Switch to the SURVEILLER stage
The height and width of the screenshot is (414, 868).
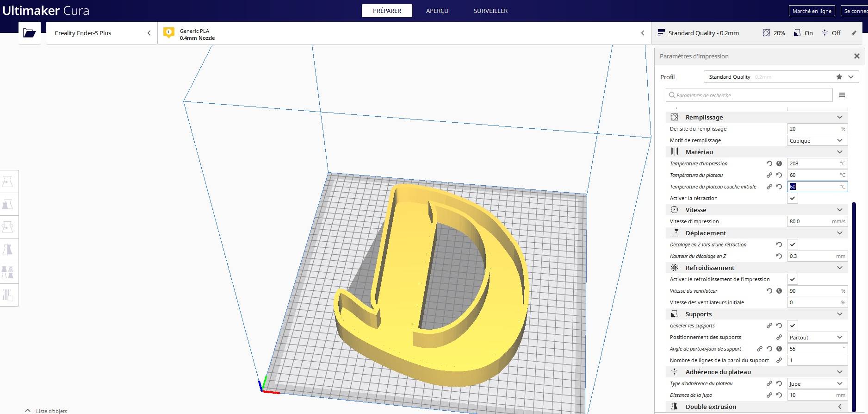click(x=490, y=11)
